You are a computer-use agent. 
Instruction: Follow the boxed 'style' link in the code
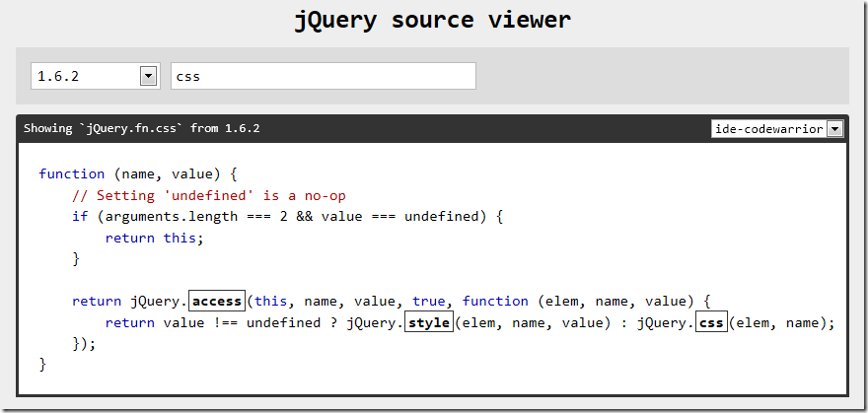[x=429, y=322]
